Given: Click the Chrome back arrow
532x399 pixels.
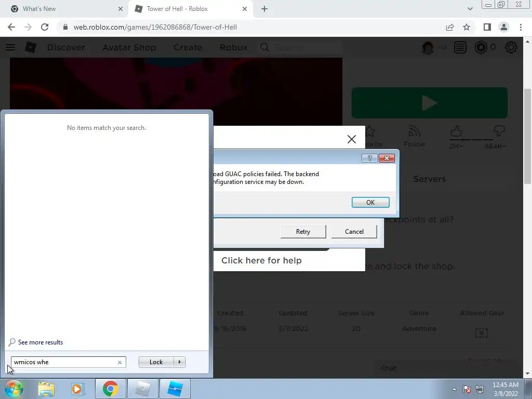Looking at the screenshot, I should point(11,27).
